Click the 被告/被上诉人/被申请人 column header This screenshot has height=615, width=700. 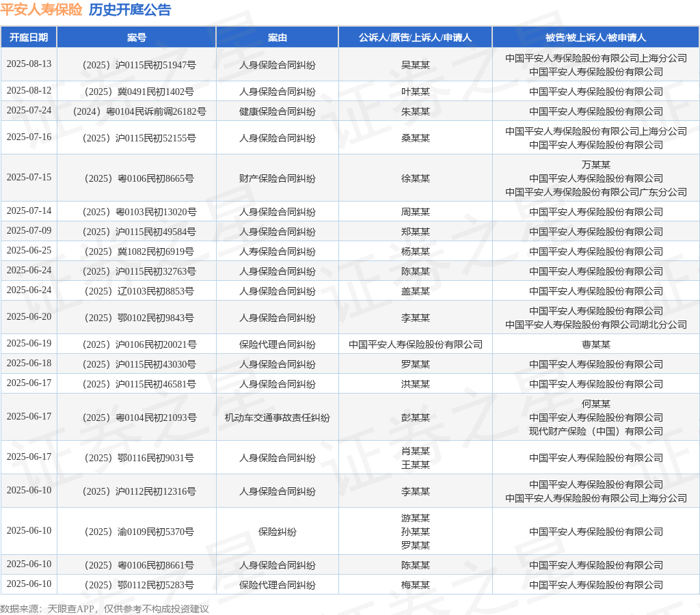595,38
